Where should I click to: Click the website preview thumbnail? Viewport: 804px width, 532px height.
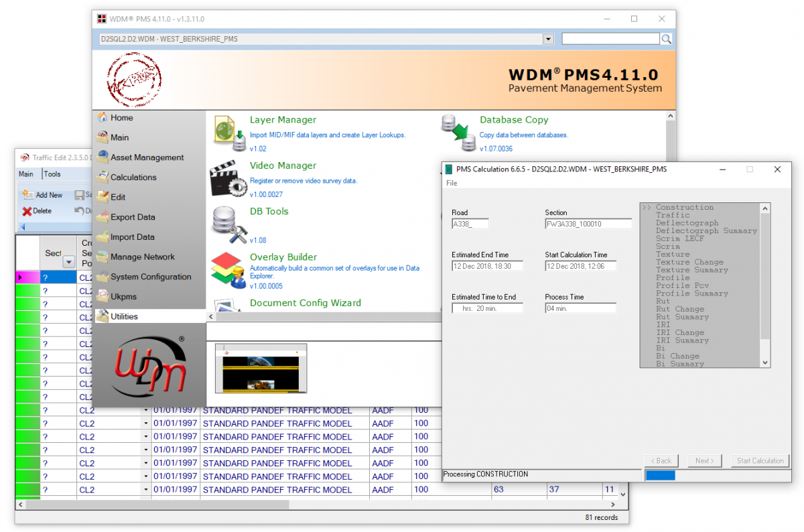pos(261,368)
